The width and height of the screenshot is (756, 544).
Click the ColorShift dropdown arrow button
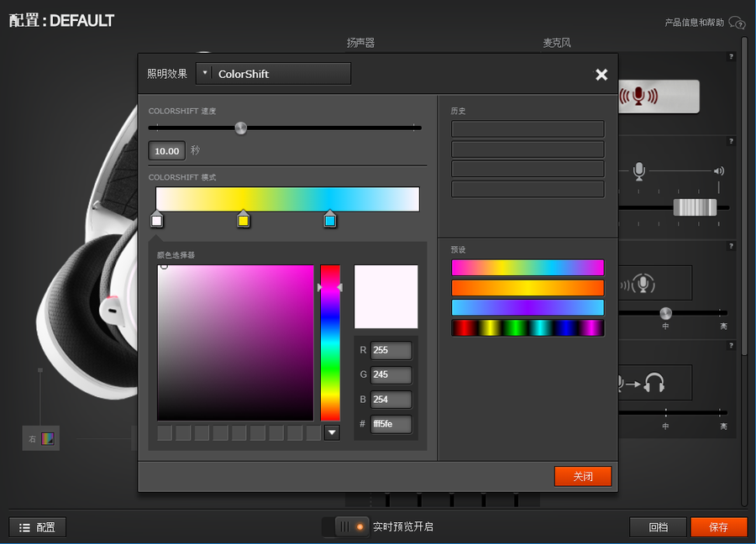click(x=204, y=74)
